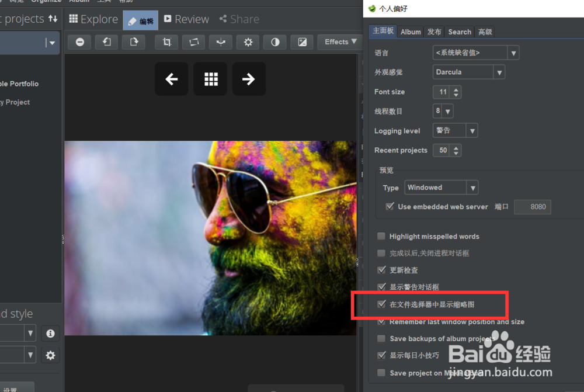584x392 pixels.
Task: Go to next image with right arrow
Action: tap(249, 79)
